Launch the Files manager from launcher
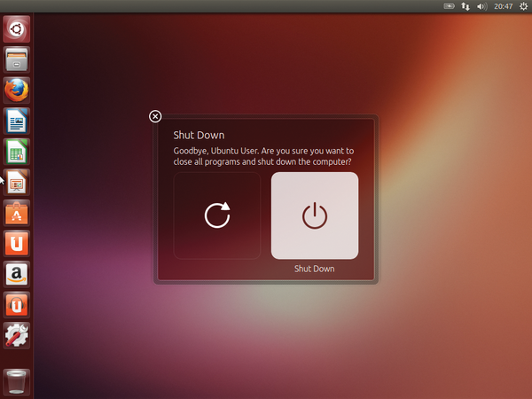532x399 pixels. (x=16, y=59)
